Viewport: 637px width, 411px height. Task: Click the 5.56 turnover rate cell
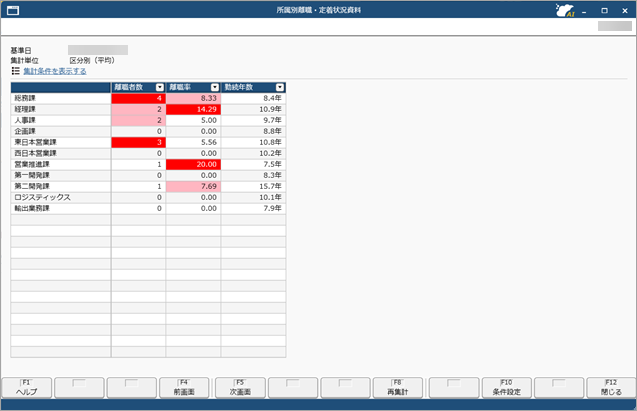(x=193, y=142)
